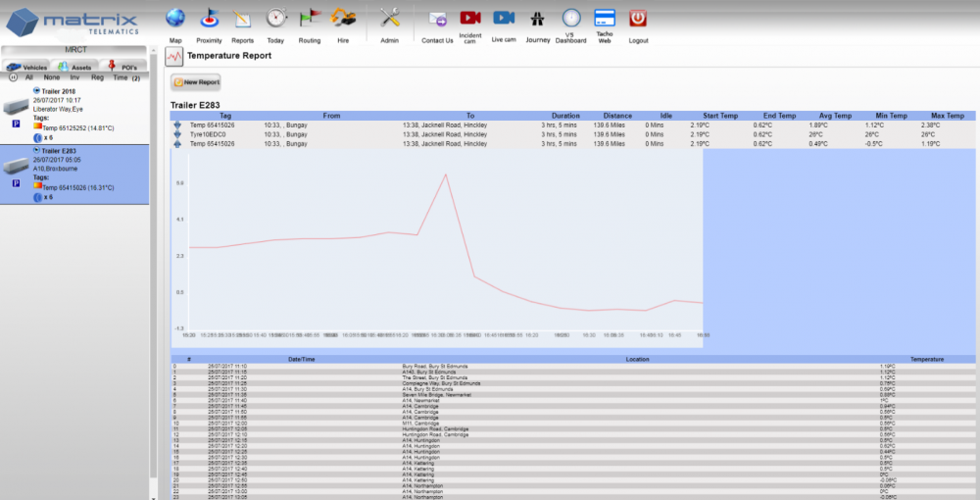Open the Today clock icon
This screenshot has width=980, height=500.
[275, 18]
